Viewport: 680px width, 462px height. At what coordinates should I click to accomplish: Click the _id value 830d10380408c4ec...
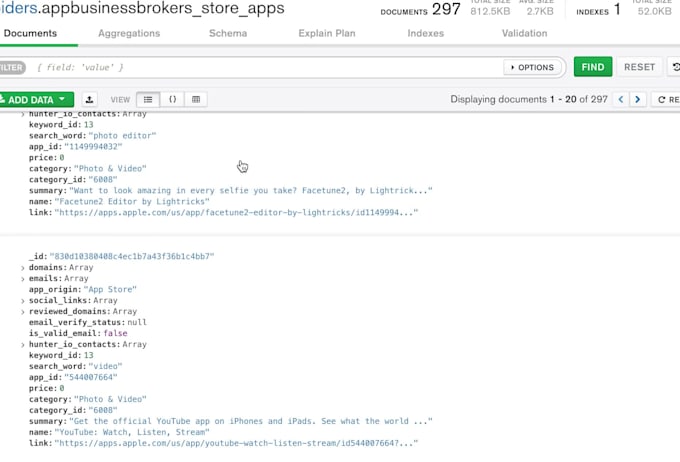point(132,256)
